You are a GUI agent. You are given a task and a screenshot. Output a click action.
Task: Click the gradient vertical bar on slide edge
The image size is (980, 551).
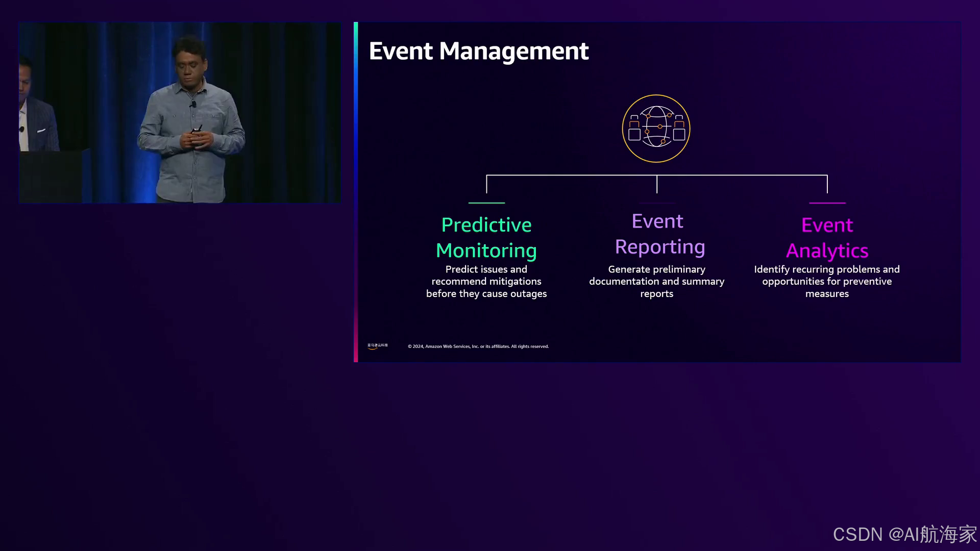pyautogui.click(x=356, y=192)
